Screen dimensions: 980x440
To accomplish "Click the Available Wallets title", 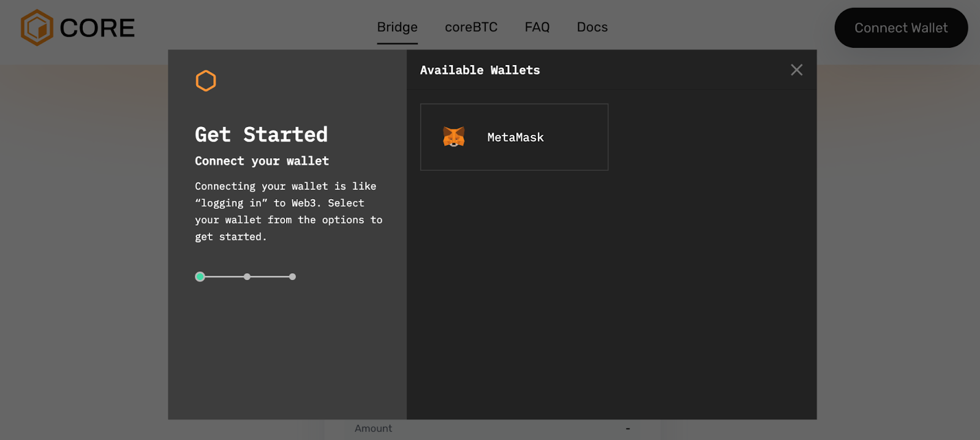I will click(x=480, y=70).
